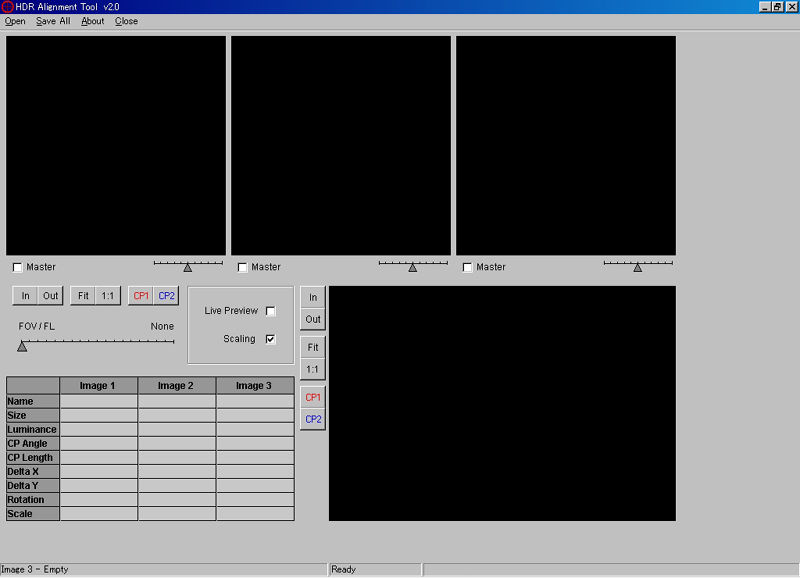Click Fit button beside the preview pane
The width and height of the screenshot is (800, 578).
313,347
